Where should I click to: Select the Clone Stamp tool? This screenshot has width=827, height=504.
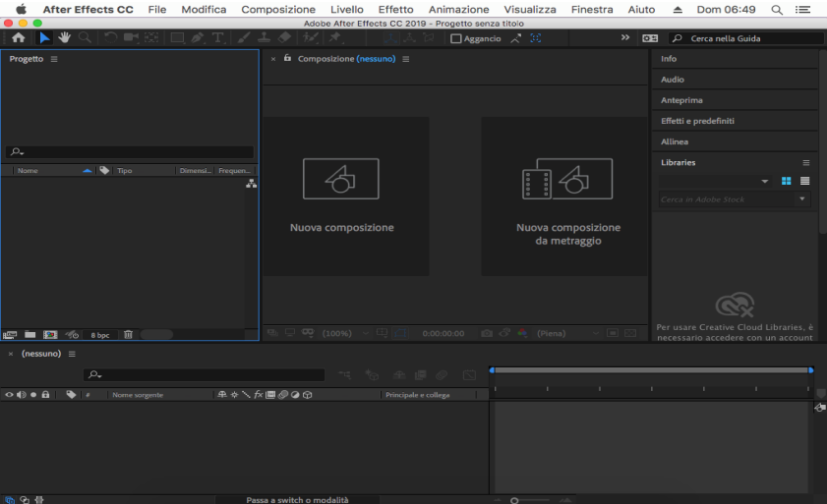point(264,38)
